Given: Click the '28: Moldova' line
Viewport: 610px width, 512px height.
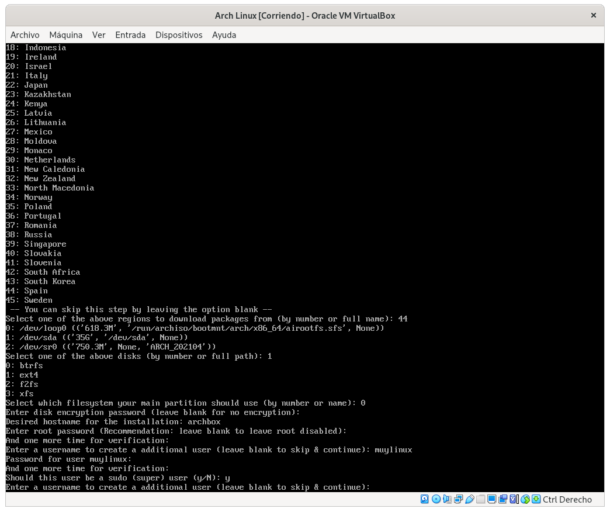Looking at the screenshot, I should pos(31,141).
